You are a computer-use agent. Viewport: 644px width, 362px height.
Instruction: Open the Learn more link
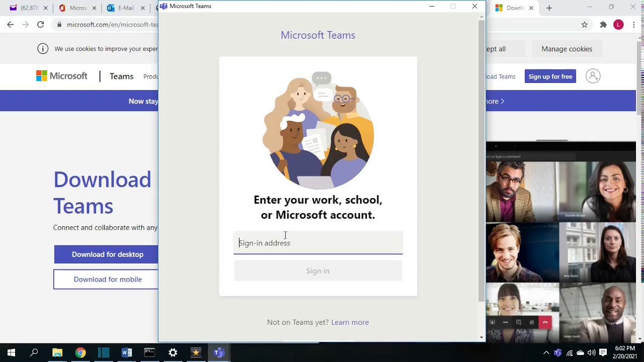350,322
